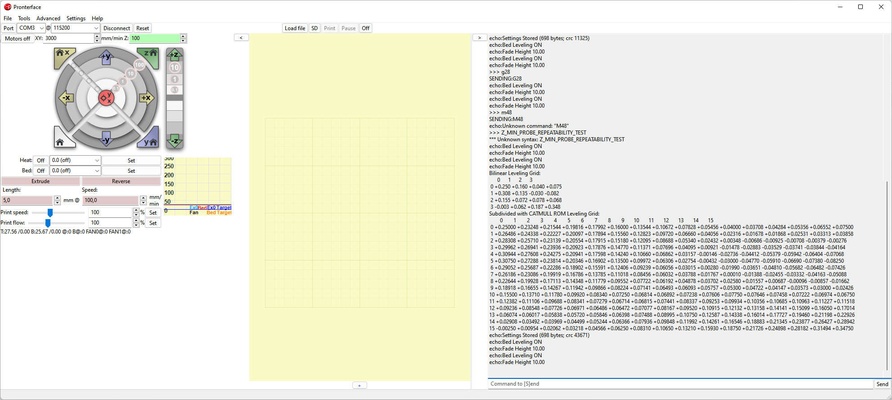This screenshot has height=400, width=892.
Task: Click extrude Length field 5,0
Action: pos(27,200)
